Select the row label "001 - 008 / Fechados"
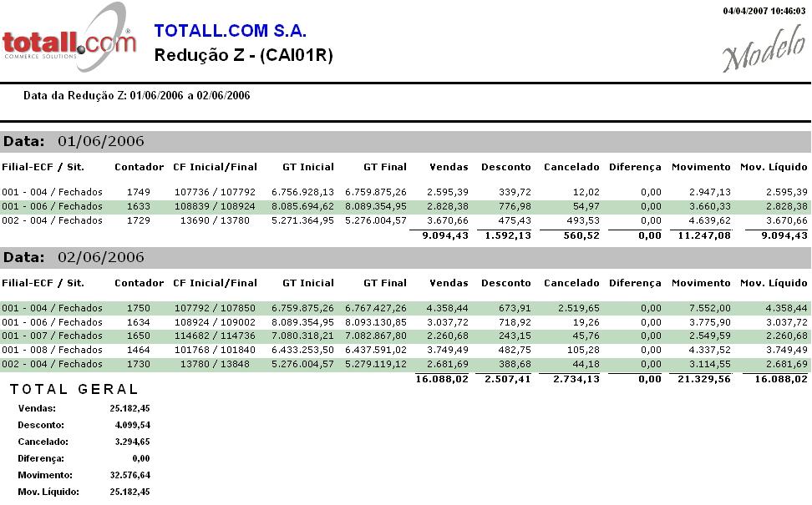Screen dimensions: 812x505 click(x=53, y=350)
